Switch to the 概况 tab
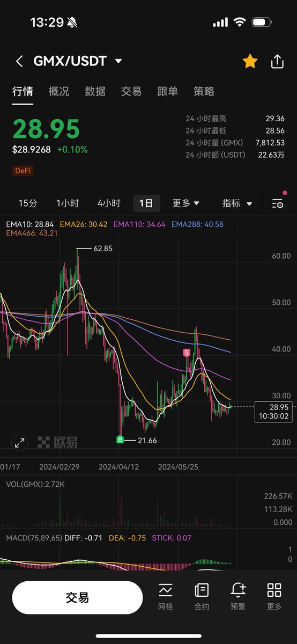This screenshot has width=297, height=644. coord(58,92)
